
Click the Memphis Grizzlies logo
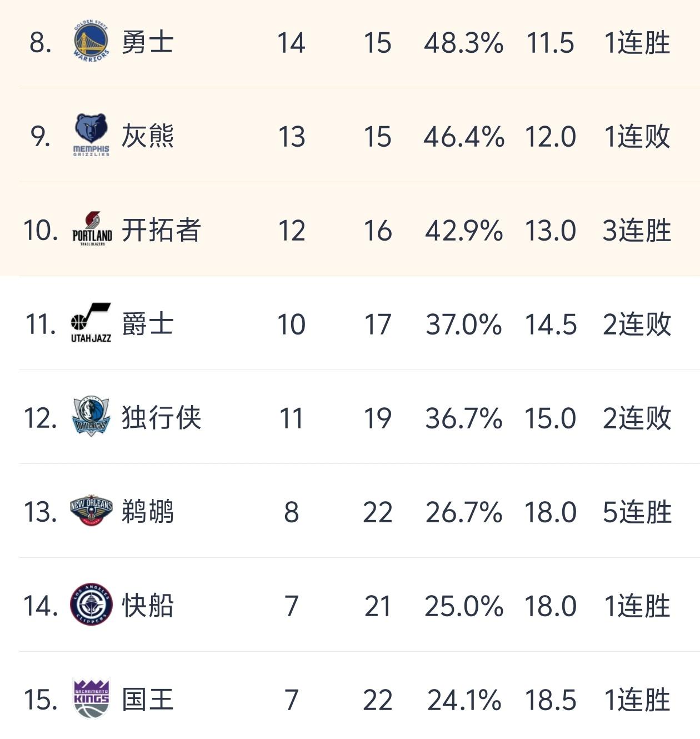91,135
